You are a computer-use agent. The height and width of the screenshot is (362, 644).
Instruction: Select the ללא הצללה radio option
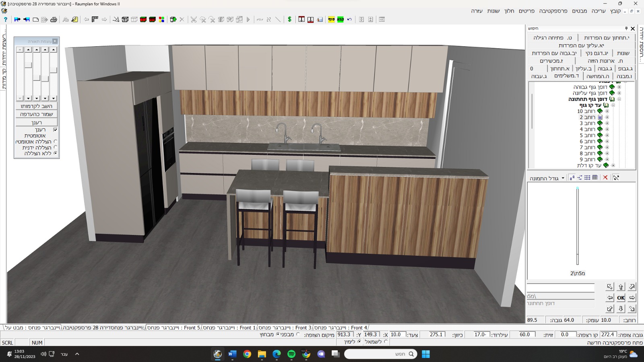pos(55,153)
